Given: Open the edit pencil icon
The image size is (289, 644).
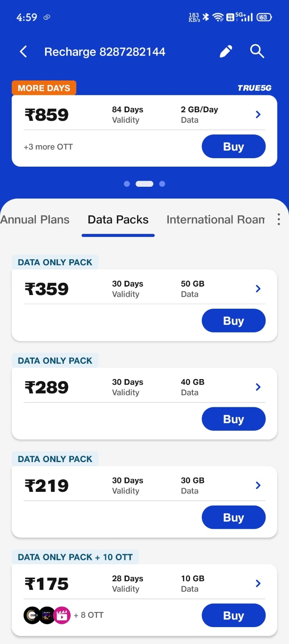Looking at the screenshot, I should click(226, 51).
